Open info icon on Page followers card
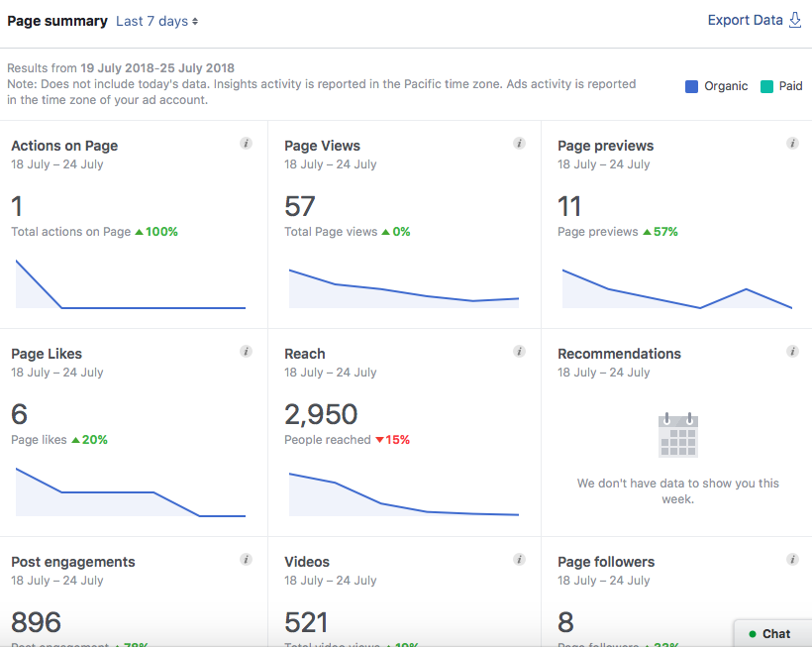 tap(792, 560)
